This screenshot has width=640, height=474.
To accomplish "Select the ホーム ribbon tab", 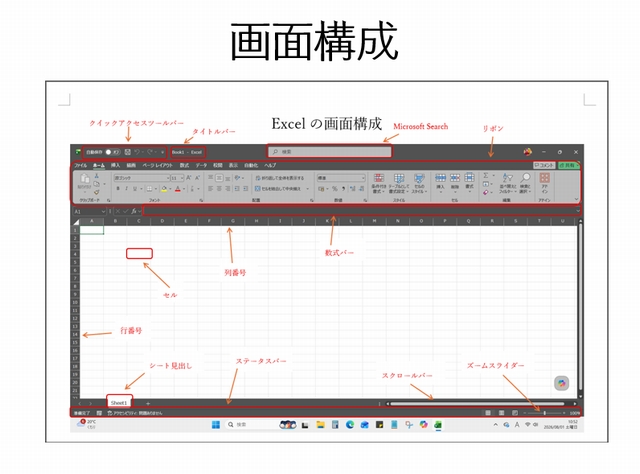I will pyautogui.click(x=99, y=165).
